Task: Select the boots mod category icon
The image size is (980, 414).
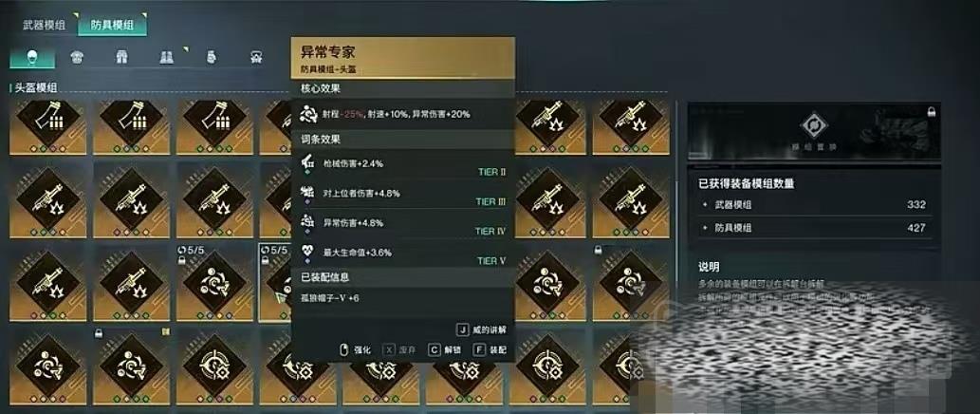Action: (166, 58)
